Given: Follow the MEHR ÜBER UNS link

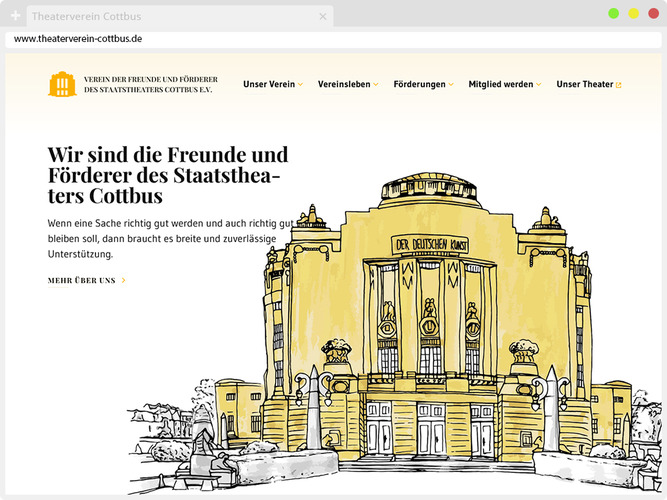Looking at the screenshot, I should [x=82, y=280].
